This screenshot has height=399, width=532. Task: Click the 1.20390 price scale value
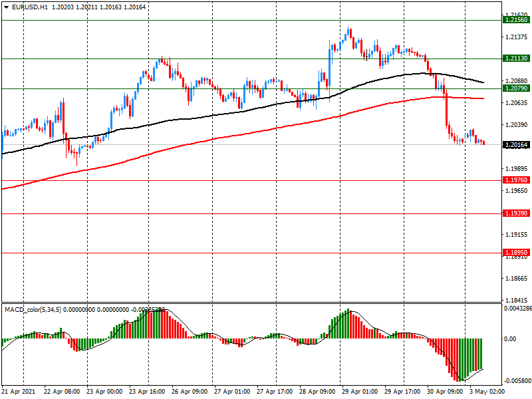[x=517, y=125]
